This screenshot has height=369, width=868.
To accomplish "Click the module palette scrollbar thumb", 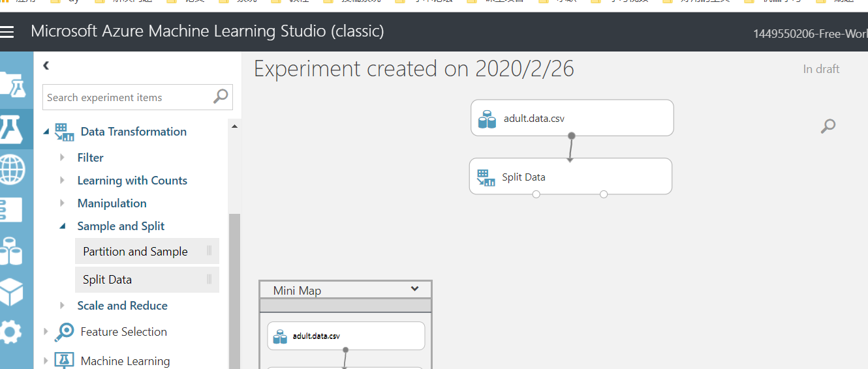I will point(234,290).
